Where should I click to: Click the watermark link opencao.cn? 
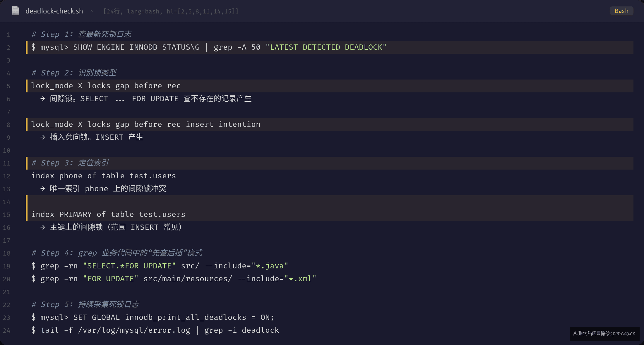[604, 333]
